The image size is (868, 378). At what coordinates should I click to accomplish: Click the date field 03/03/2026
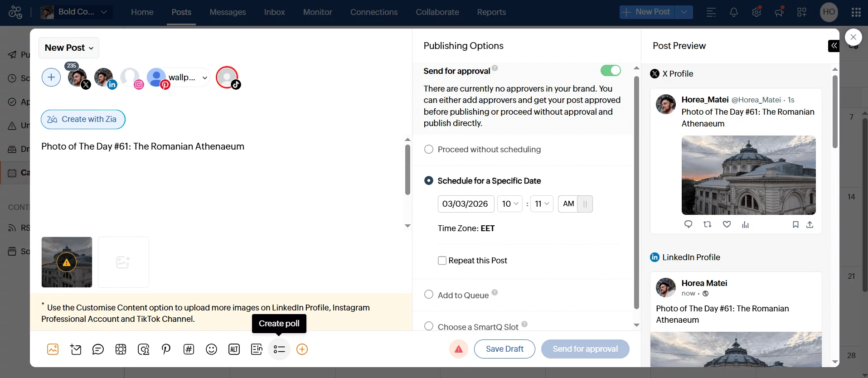466,204
